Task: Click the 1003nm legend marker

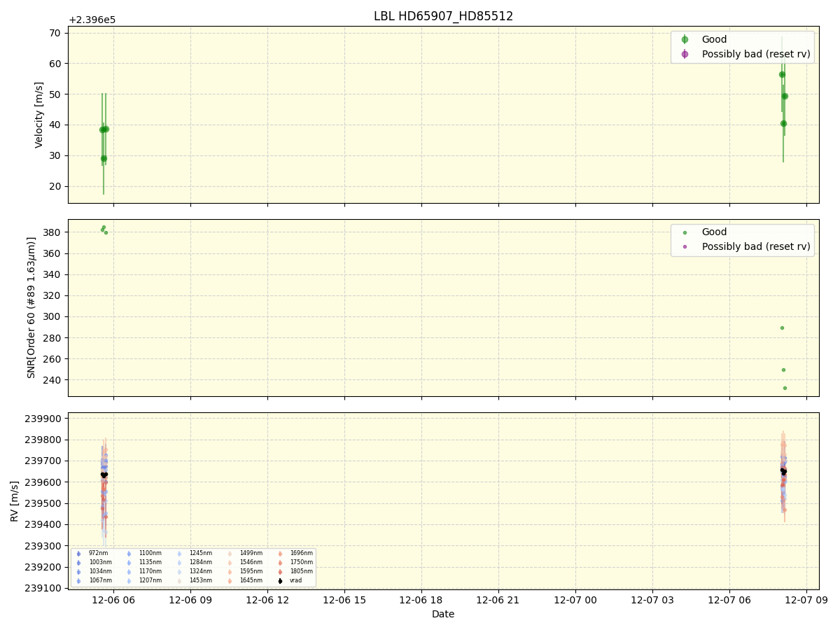Action: (78, 563)
